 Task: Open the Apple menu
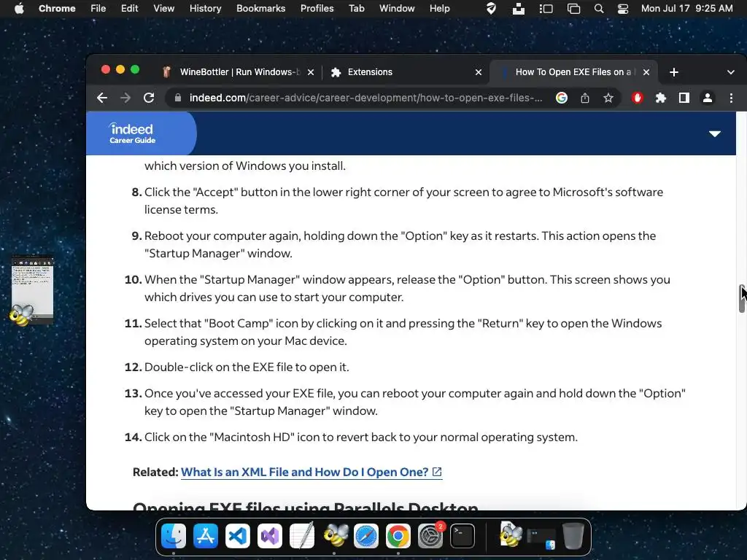(x=19, y=9)
